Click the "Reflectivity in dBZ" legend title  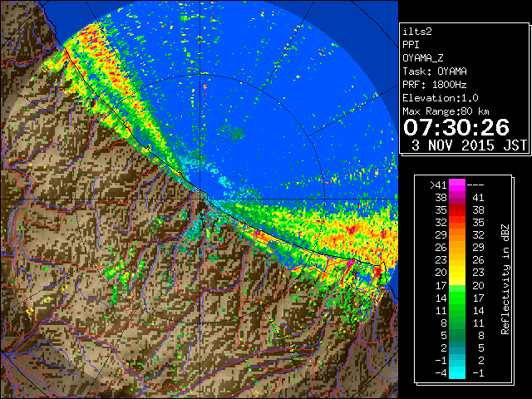click(x=505, y=279)
